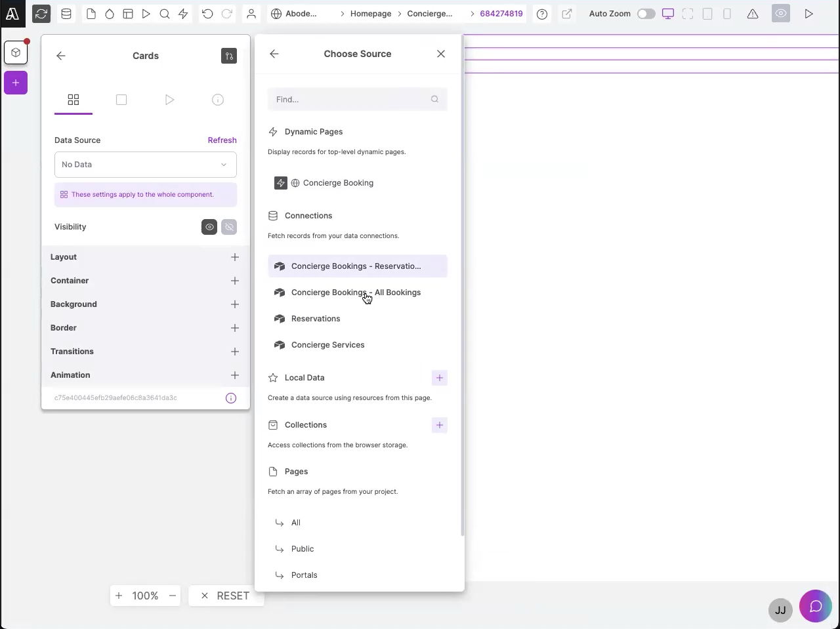Click the JJ user avatar
The width and height of the screenshot is (840, 629).
coord(780,610)
